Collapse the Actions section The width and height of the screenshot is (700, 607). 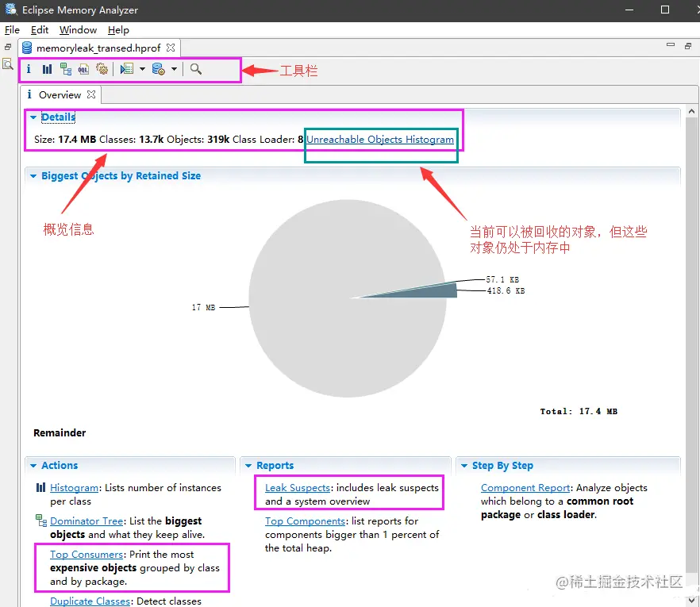pos(33,466)
